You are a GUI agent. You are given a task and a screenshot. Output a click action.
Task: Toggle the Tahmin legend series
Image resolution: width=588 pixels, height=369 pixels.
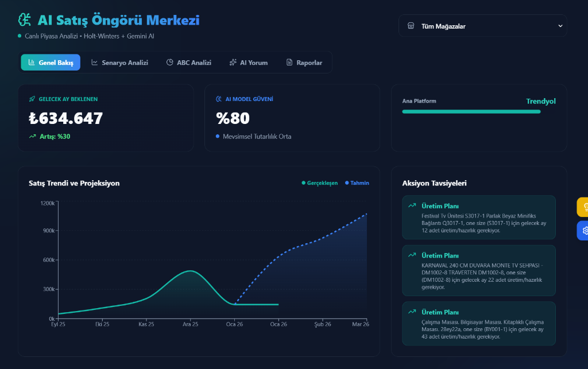[x=357, y=183]
